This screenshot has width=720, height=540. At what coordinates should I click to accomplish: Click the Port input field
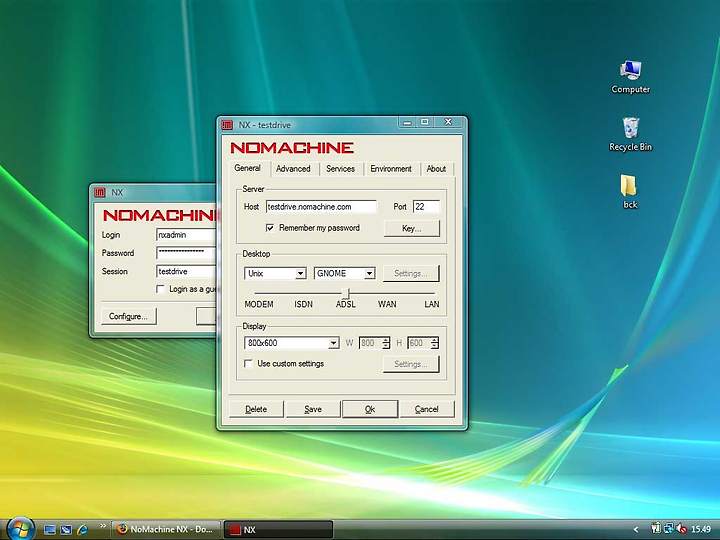426,207
